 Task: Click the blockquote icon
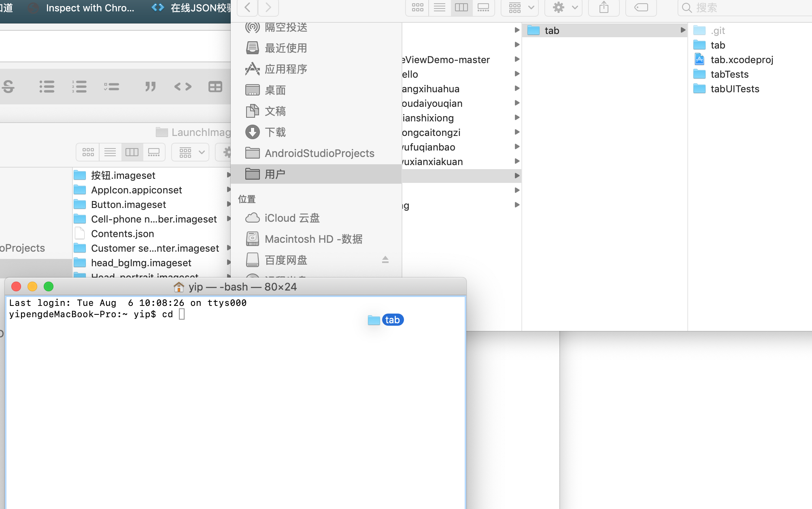pos(150,86)
